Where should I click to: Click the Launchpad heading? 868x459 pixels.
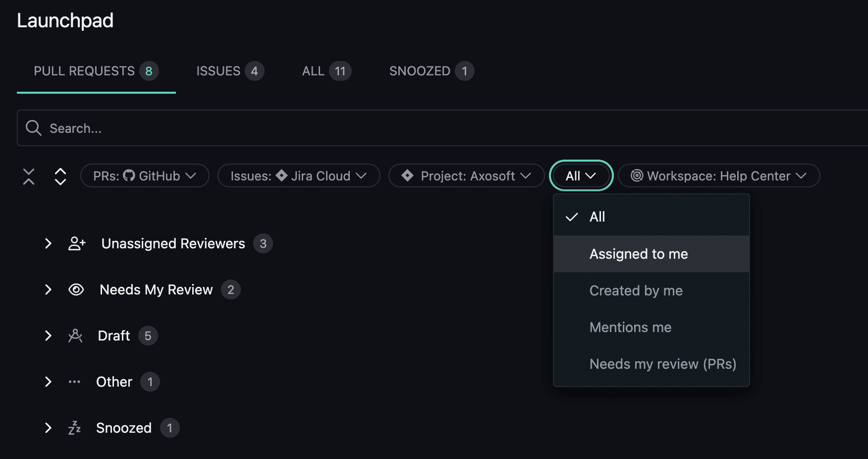click(65, 21)
